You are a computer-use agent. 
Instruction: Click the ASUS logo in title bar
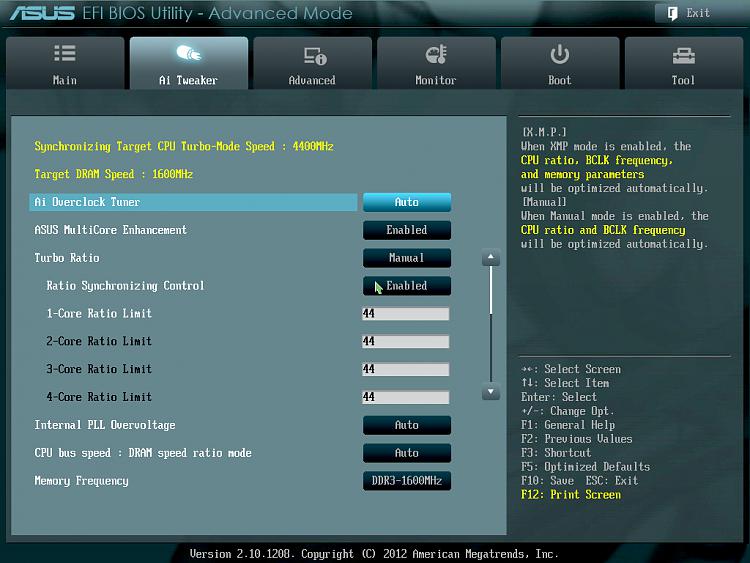(42, 13)
